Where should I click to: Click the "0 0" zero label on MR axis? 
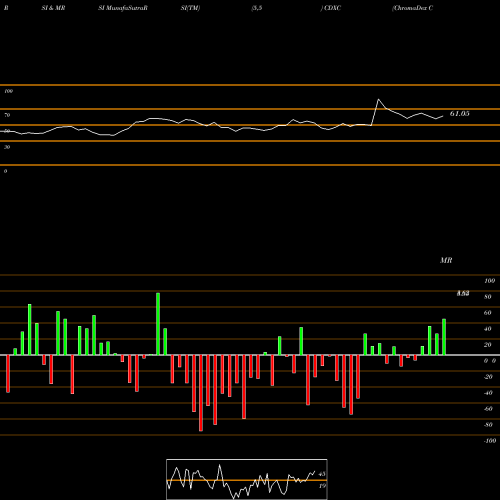pyautogui.click(x=490, y=361)
